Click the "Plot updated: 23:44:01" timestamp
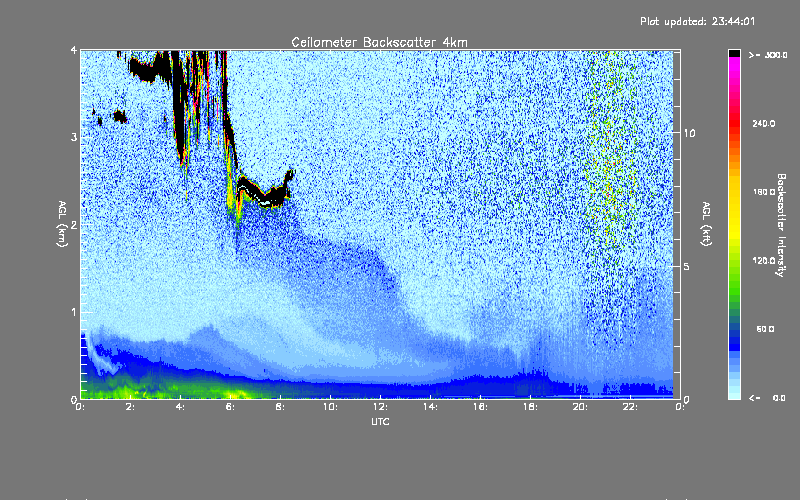The width and height of the screenshot is (800, 500). click(x=697, y=21)
